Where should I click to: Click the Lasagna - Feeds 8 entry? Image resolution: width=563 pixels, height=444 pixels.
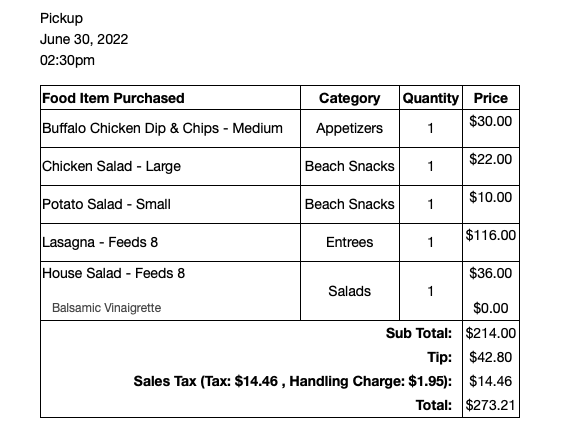(100, 242)
